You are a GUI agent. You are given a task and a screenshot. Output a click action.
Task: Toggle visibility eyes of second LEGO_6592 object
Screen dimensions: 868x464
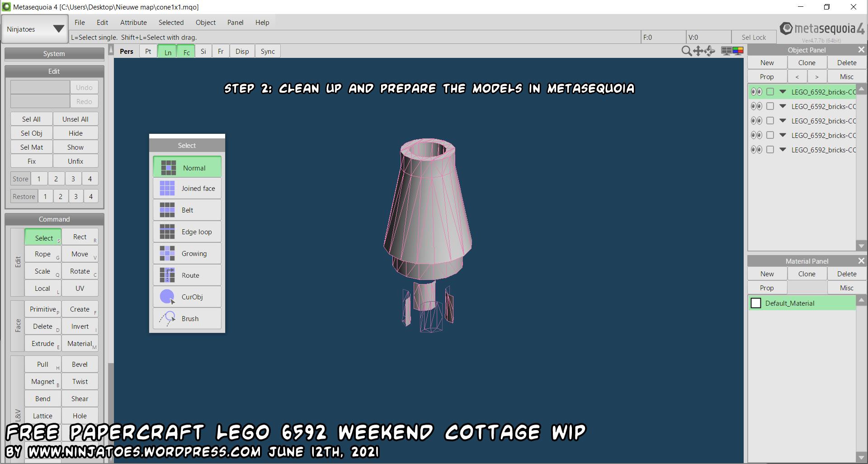[756, 106]
